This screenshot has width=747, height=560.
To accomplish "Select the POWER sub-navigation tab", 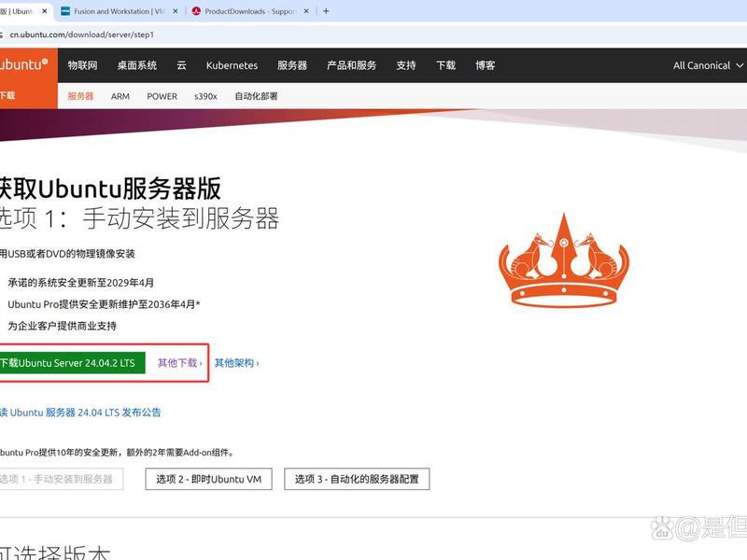I will tap(162, 96).
